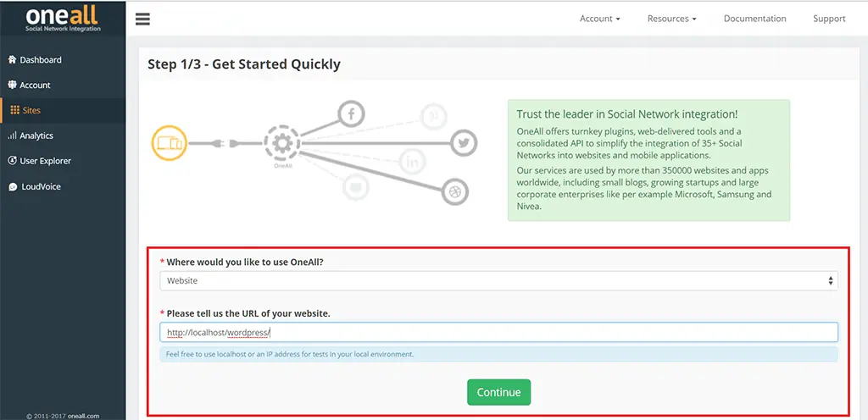
Task: Click the oneall.com copyright footer link
Action: point(83,416)
